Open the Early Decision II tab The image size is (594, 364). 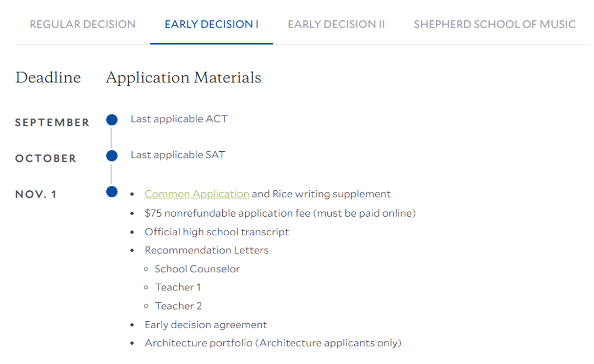point(336,24)
